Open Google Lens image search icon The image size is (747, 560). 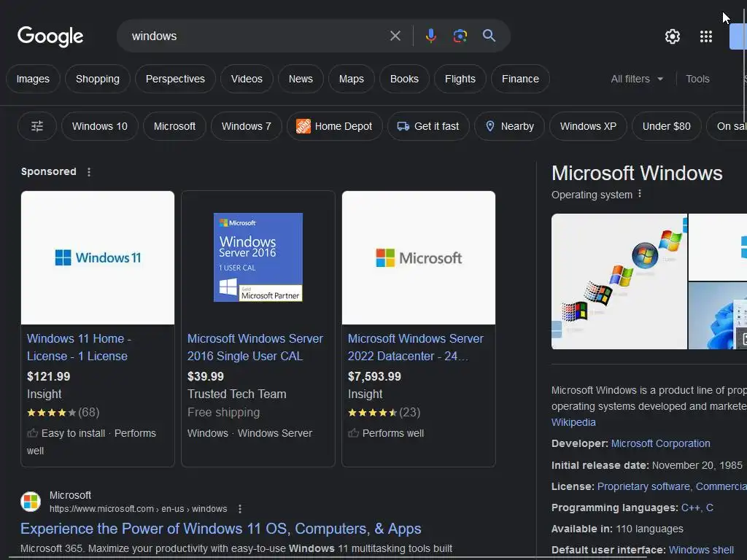[460, 36]
